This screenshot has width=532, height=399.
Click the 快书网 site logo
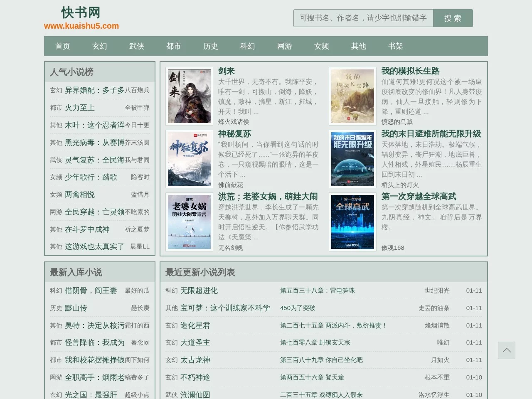[80, 12]
